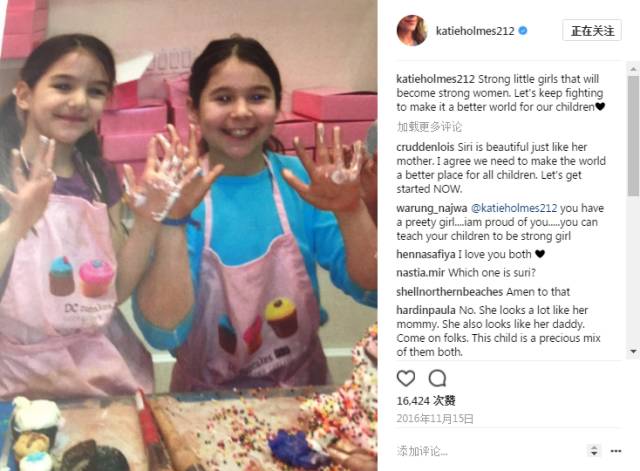Click the 16,424 次赞 likes count

point(426,401)
